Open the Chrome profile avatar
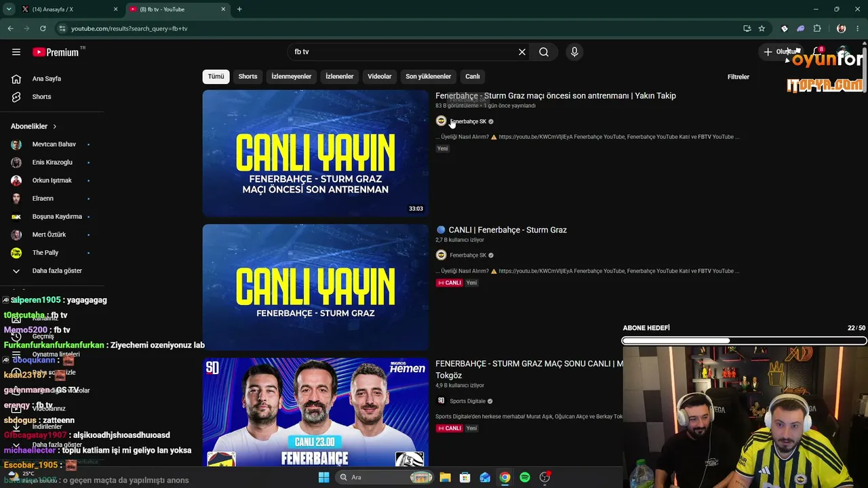Screen dimensions: 868x488 pyautogui.click(x=842, y=28)
